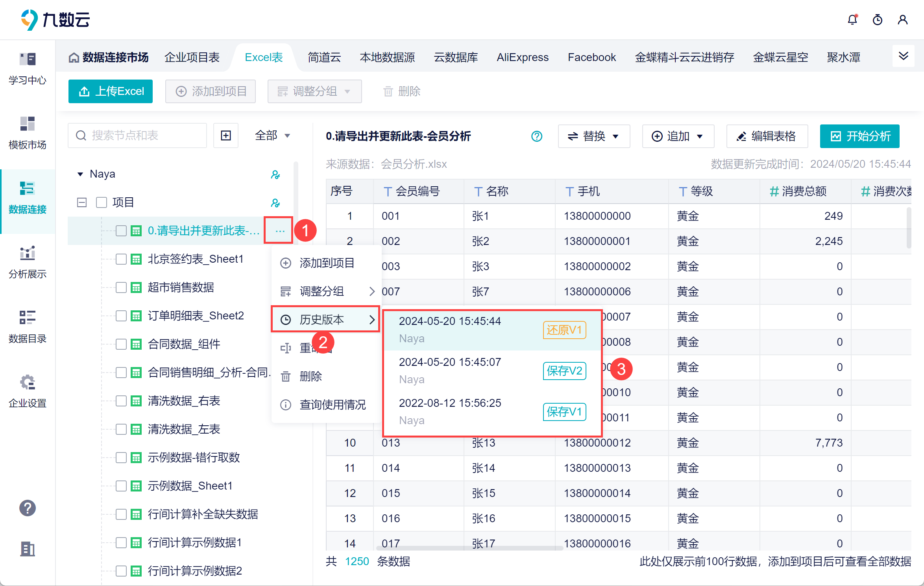Click the add-folder plus icon next to search
924x586 pixels.
pos(226,136)
